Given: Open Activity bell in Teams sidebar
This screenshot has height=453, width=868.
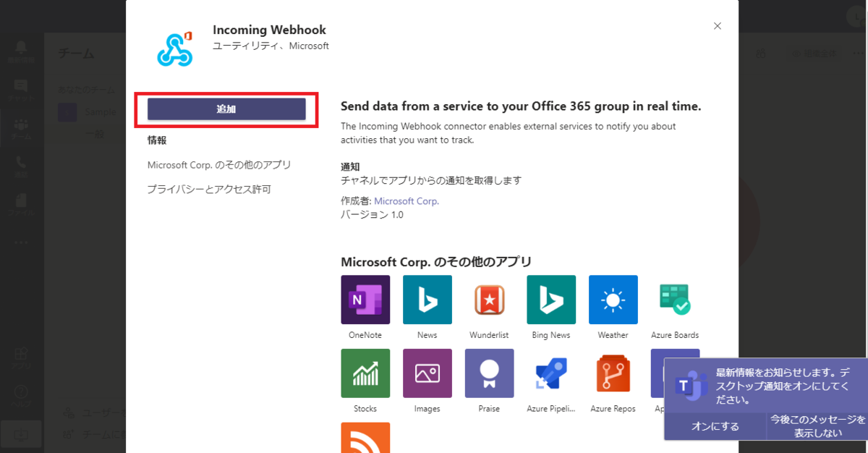Looking at the screenshot, I should click(21, 51).
